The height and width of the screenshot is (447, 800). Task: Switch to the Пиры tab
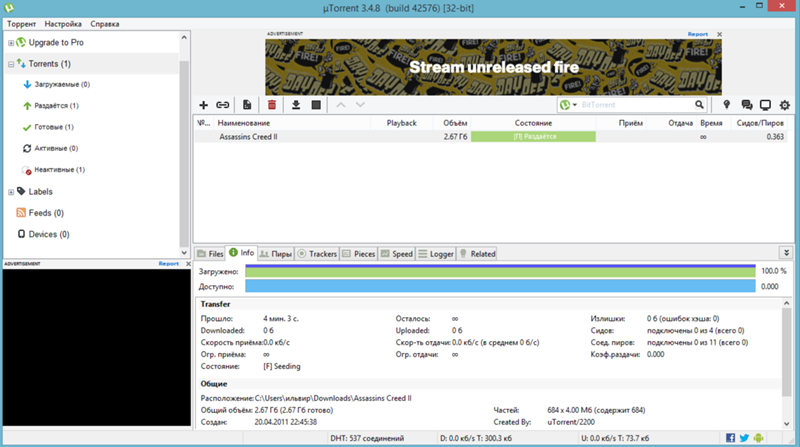pyautogui.click(x=276, y=254)
